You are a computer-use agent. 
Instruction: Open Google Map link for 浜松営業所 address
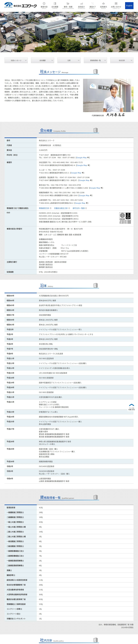82,165
